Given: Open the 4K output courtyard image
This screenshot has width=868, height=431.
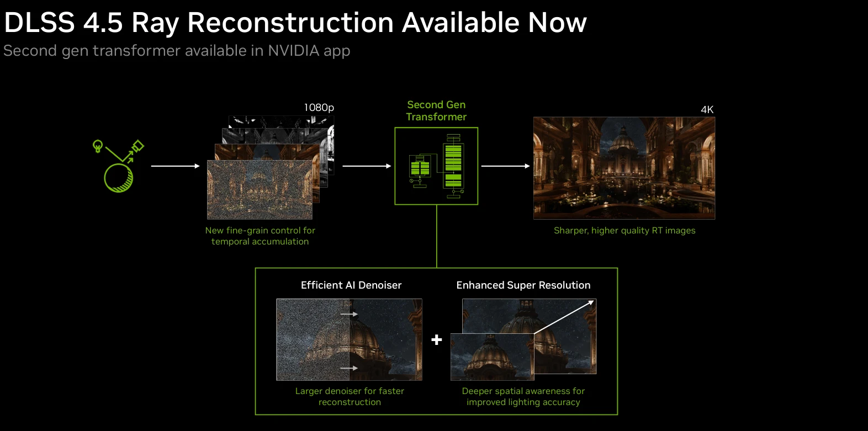Looking at the screenshot, I should click(624, 168).
